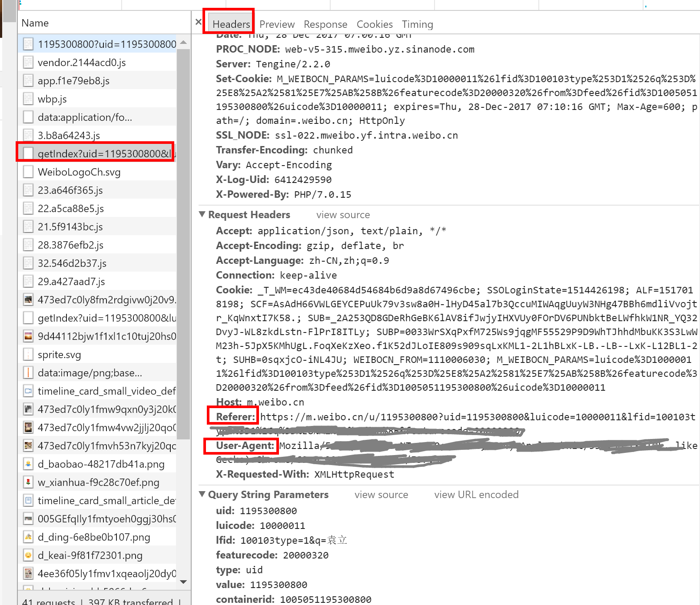The width and height of the screenshot is (700, 605).
Task: Collapse the Request Headers section
Action: pos(202,214)
